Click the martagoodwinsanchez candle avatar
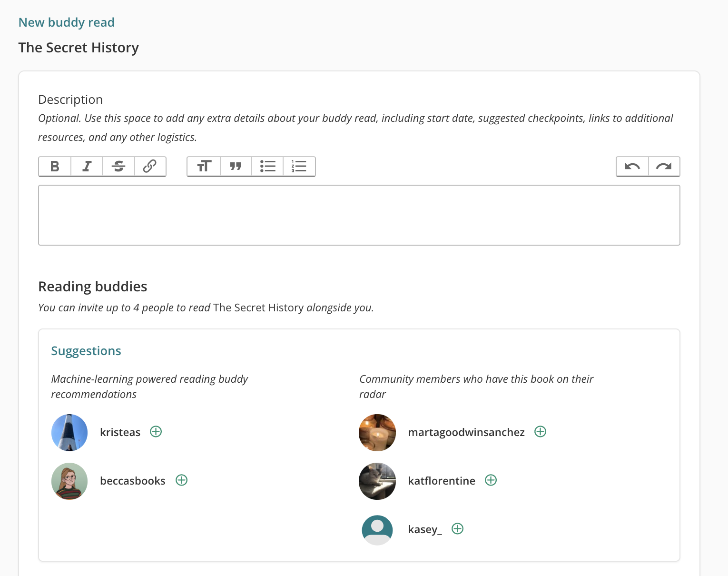The image size is (728, 576). pos(377,432)
